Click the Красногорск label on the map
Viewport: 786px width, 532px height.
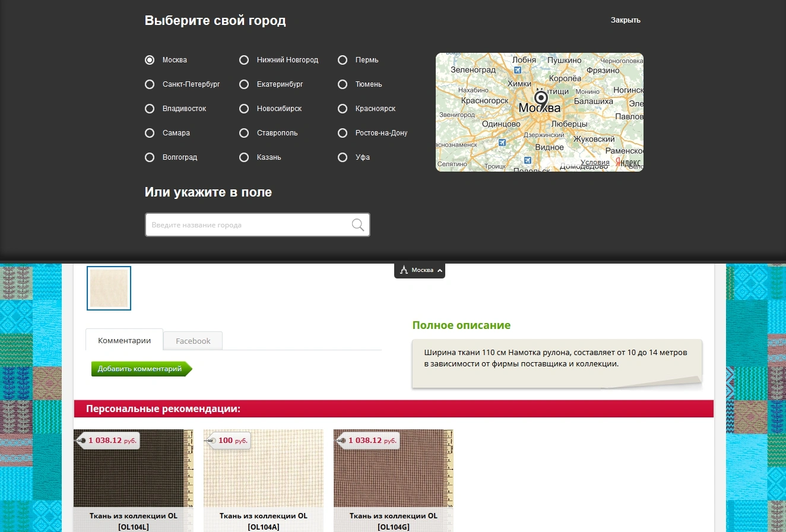pos(484,101)
